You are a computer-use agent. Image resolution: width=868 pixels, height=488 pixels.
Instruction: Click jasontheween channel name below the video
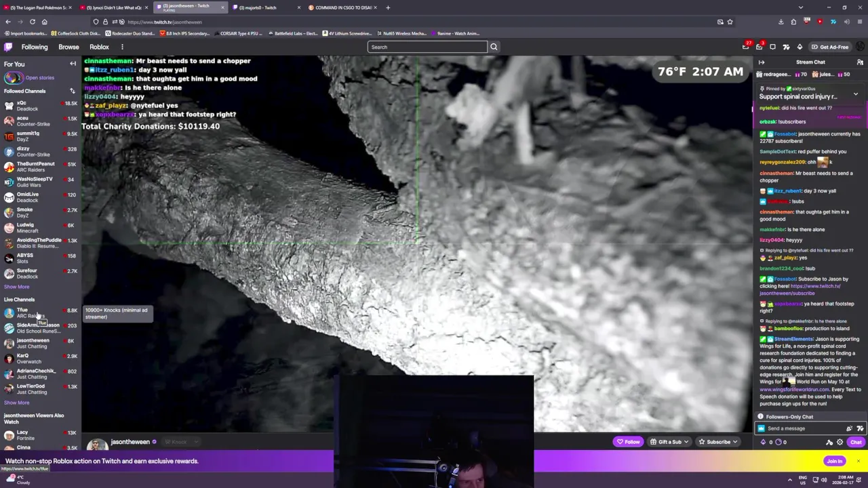(x=130, y=442)
